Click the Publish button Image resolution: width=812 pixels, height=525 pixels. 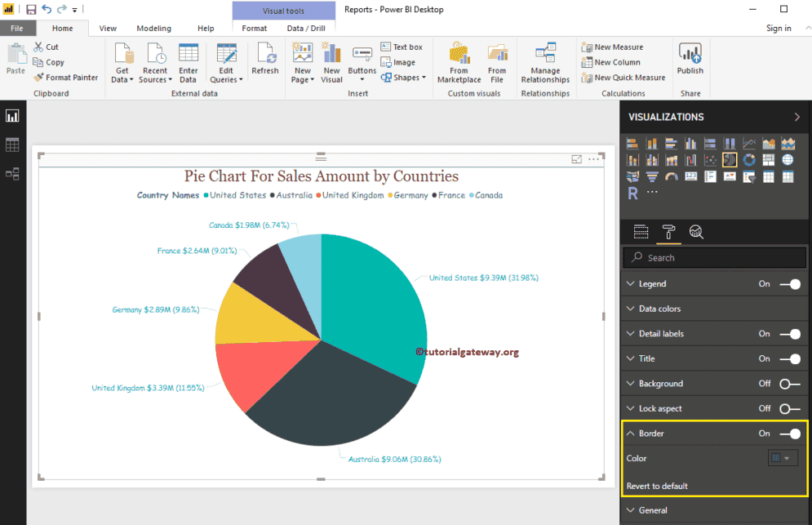coord(690,59)
